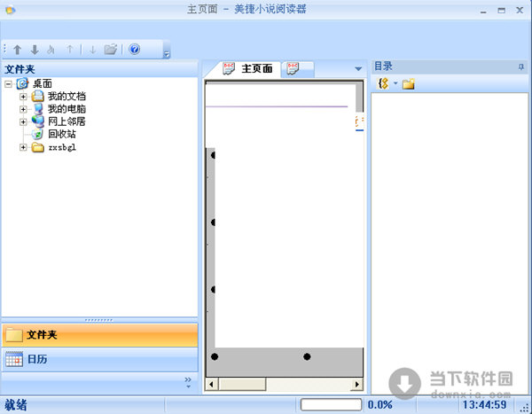This screenshot has width=532, height=414.
Task: Click the folder icon in 目录 toolbar
Action: click(409, 84)
